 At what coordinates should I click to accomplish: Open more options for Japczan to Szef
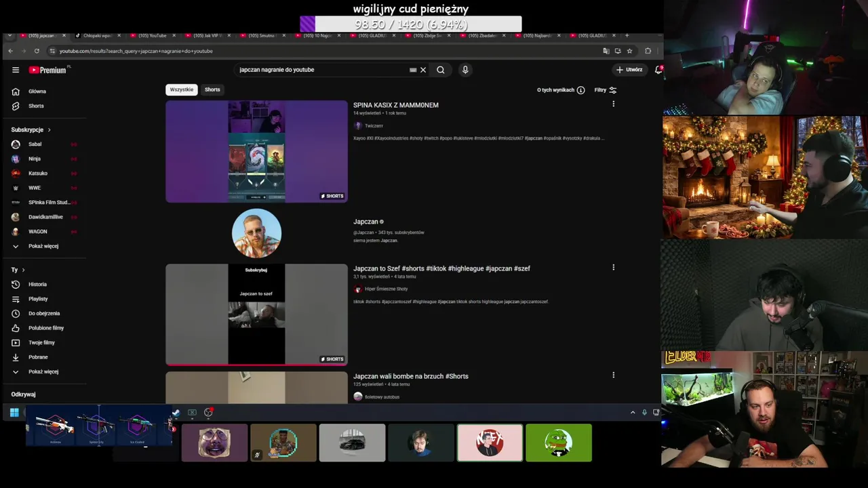[613, 268]
